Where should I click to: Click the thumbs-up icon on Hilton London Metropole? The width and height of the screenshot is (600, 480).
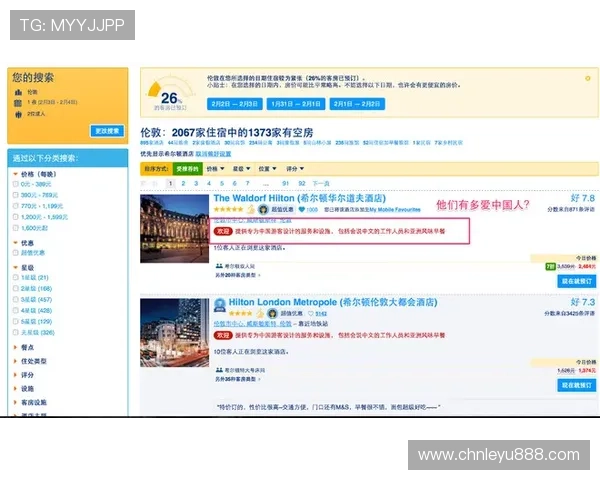point(260,313)
